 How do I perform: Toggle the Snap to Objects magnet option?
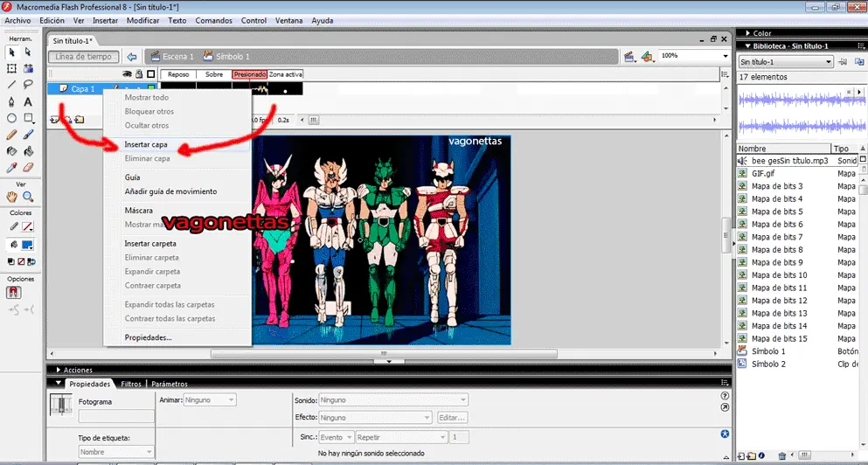pyautogui.click(x=13, y=293)
